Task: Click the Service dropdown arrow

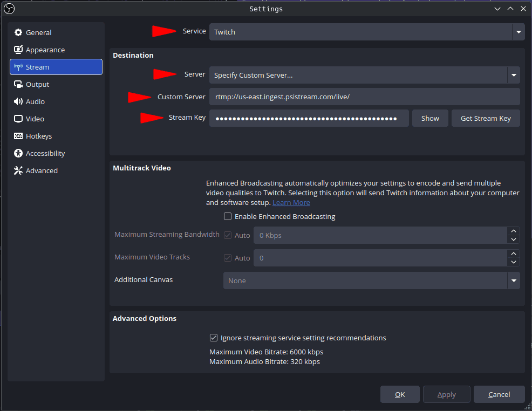Action: point(519,32)
